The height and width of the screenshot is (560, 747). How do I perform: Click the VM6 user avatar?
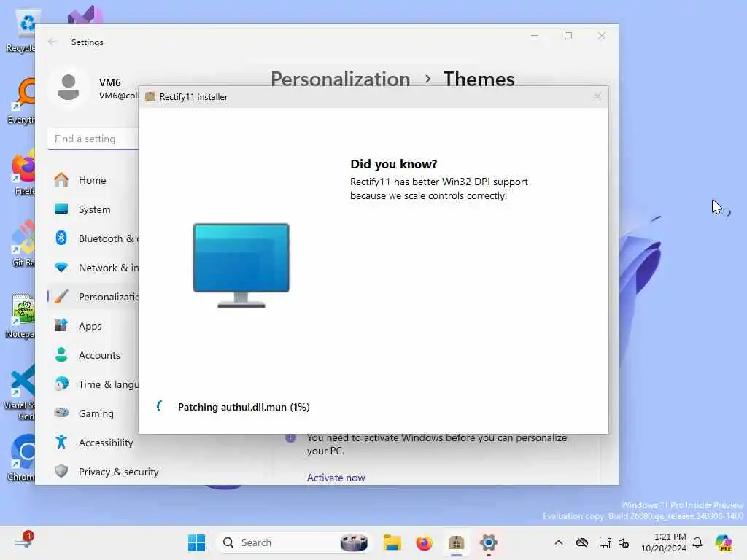click(69, 87)
